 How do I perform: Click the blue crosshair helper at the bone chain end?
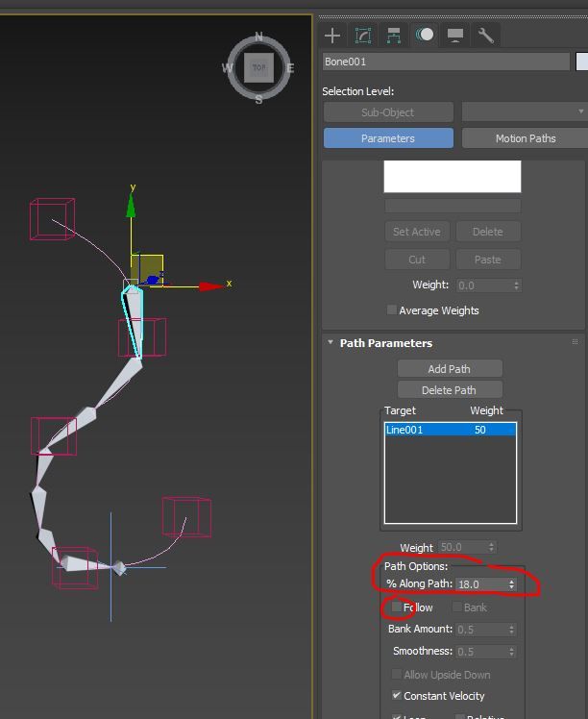pyautogui.click(x=111, y=567)
